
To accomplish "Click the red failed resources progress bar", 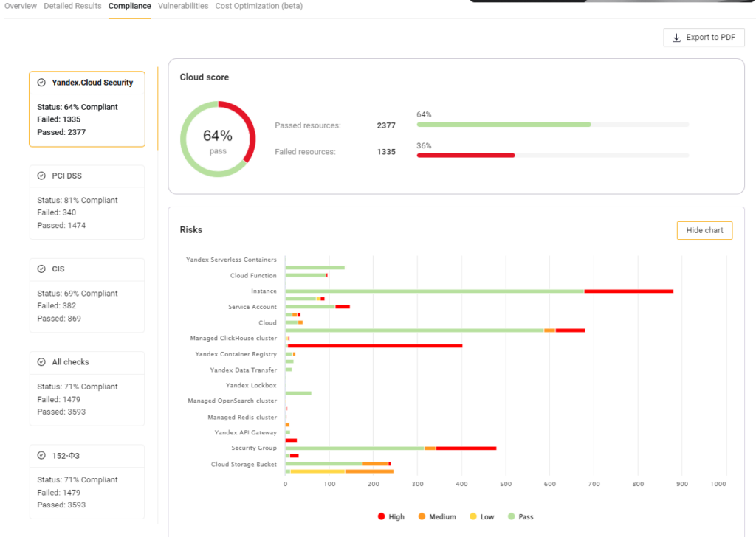I will pos(465,155).
